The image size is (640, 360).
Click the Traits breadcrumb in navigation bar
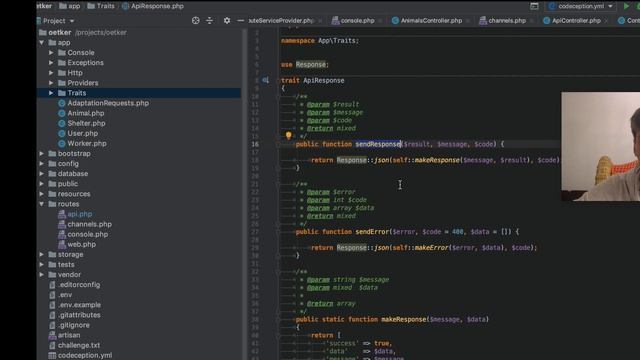(x=101, y=6)
